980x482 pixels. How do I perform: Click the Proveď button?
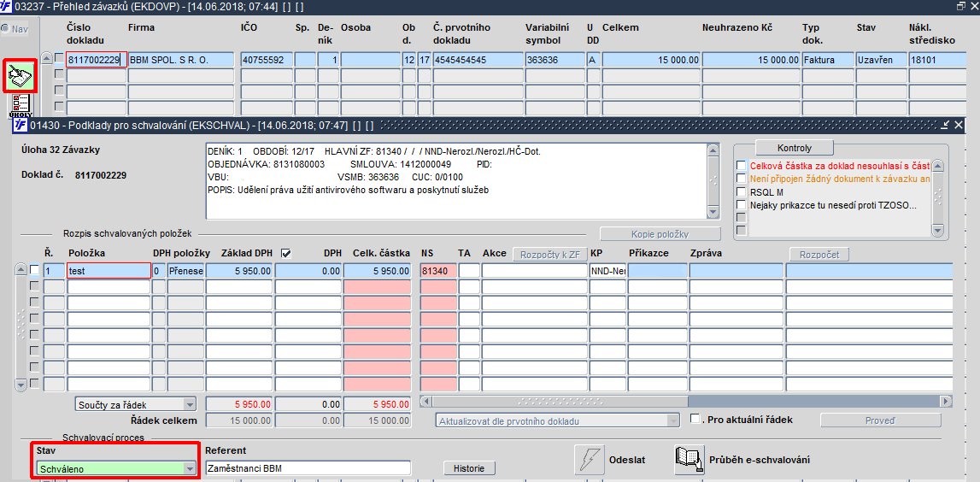click(880, 420)
